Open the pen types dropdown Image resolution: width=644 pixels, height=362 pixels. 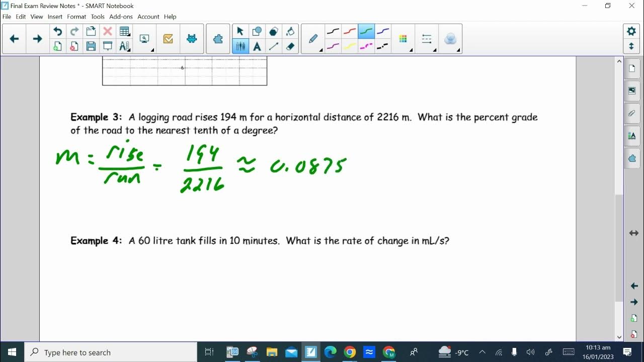point(313,39)
